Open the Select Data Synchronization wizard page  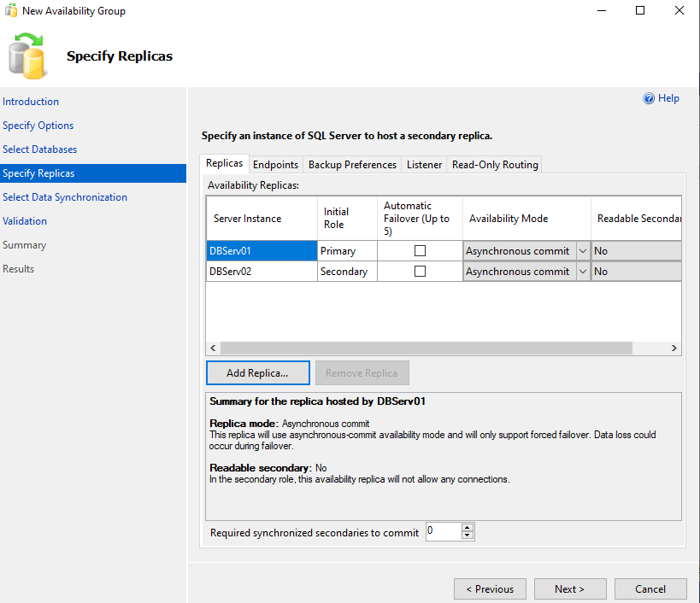click(65, 197)
